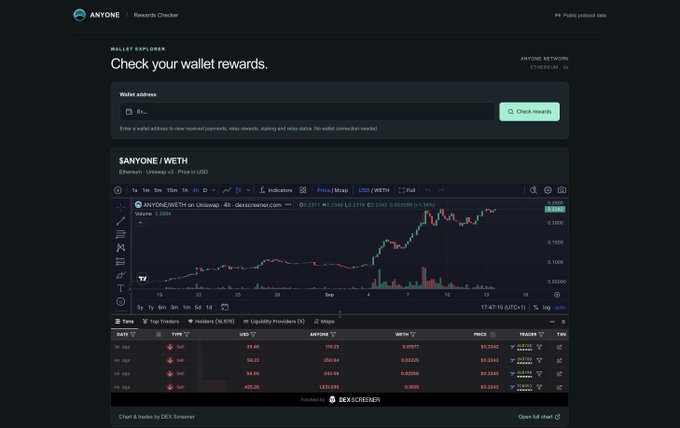Switch to the Txns tab
Viewport: 680px width, 428px height.
124,321
